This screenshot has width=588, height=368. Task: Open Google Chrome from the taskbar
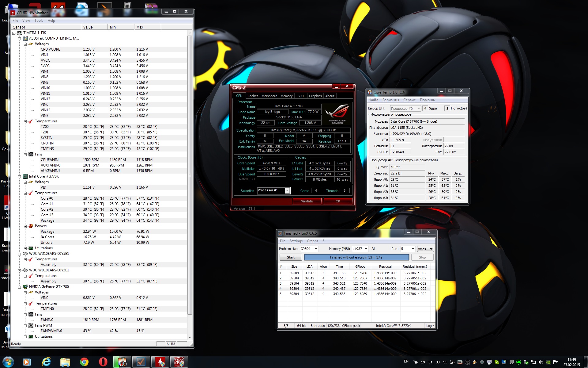(x=84, y=362)
